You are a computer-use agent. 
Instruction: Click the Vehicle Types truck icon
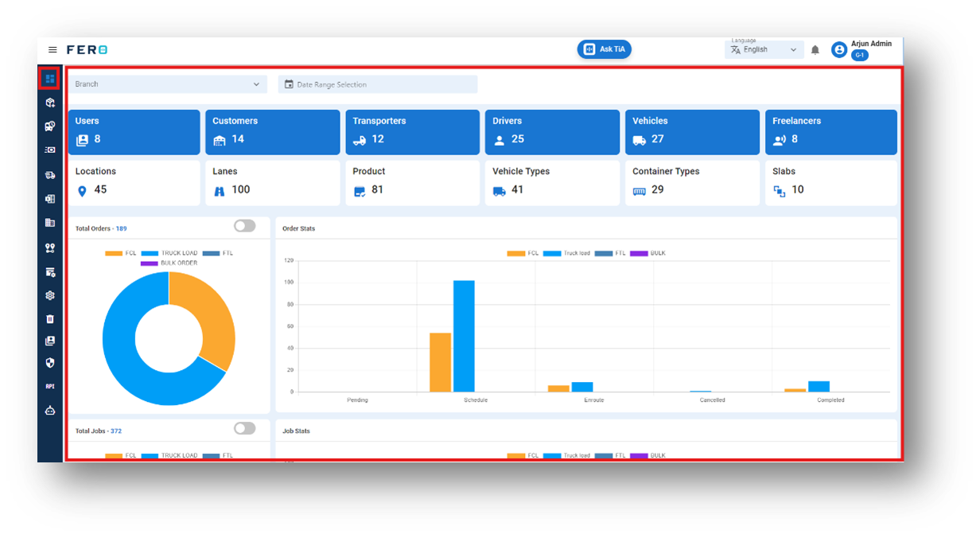500,191
